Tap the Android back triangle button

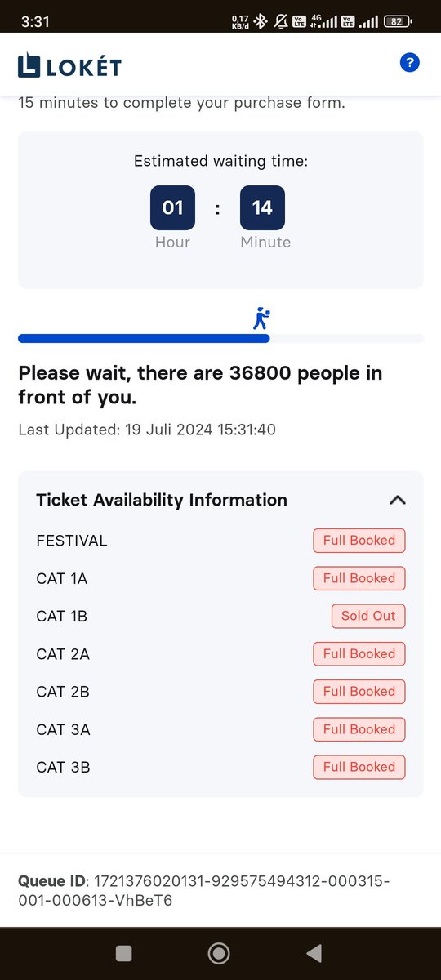(x=314, y=953)
